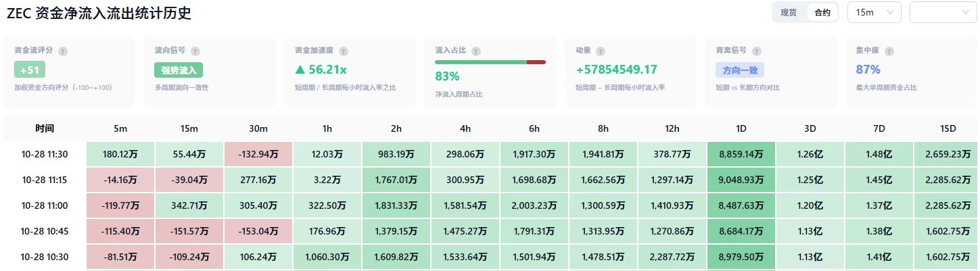
Task: Click the -132.94万 red cell
Action: coord(258,154)
